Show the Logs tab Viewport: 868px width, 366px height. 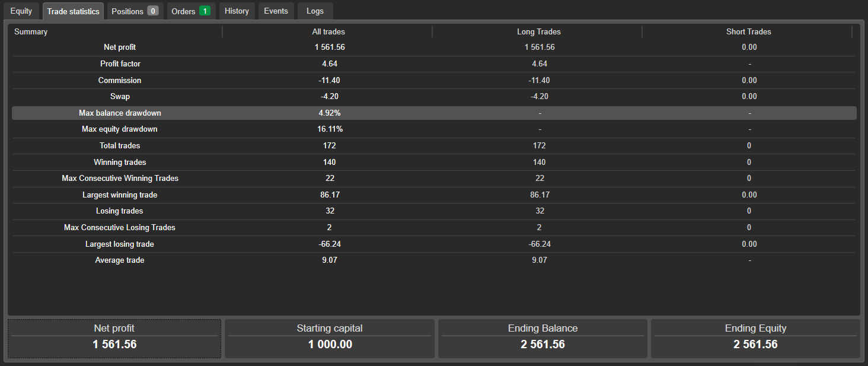[315, 11]
